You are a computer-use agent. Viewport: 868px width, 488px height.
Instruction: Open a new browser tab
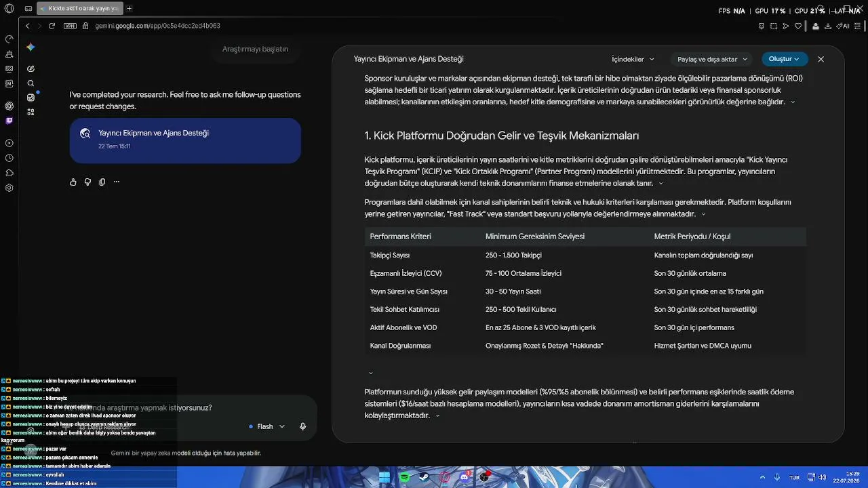pos(129,9)
